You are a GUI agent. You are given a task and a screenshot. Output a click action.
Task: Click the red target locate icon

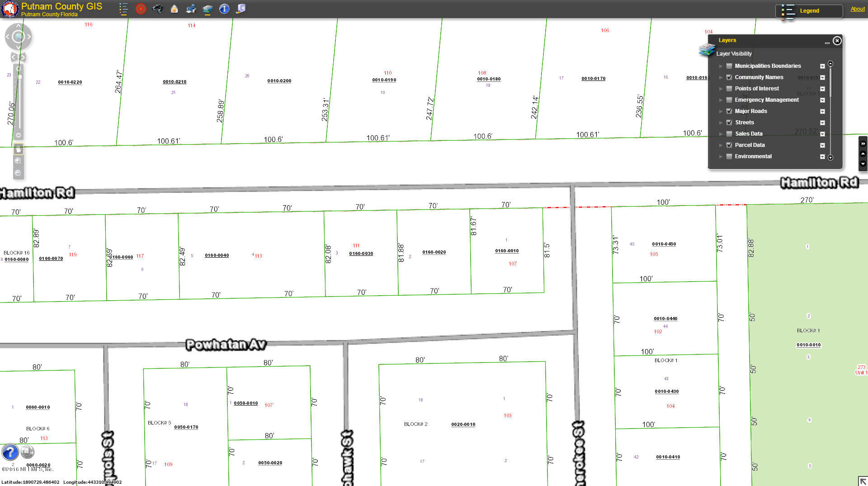click(141, 9)
